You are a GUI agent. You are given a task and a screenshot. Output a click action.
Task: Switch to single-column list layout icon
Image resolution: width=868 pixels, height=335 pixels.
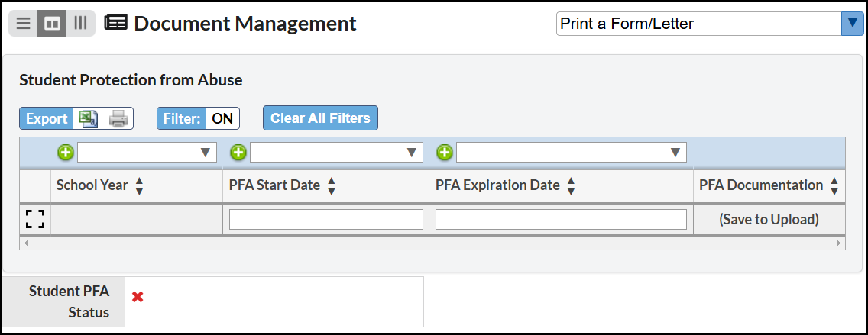pyautogui.click(x=23, y=23)
